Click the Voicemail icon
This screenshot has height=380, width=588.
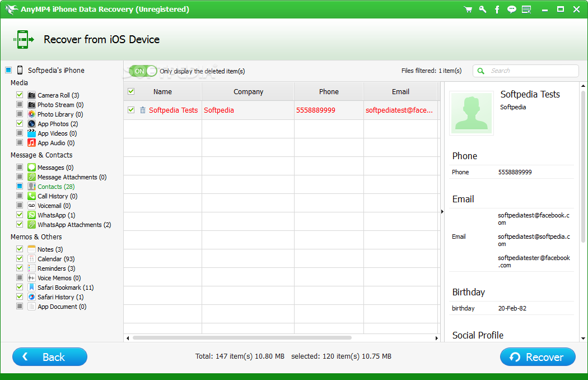coord(31,205)
